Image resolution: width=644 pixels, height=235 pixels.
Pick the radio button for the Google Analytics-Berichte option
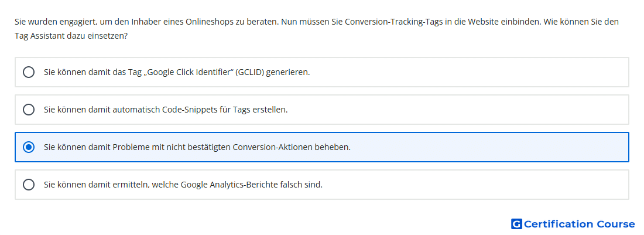(x=29, y=185)
